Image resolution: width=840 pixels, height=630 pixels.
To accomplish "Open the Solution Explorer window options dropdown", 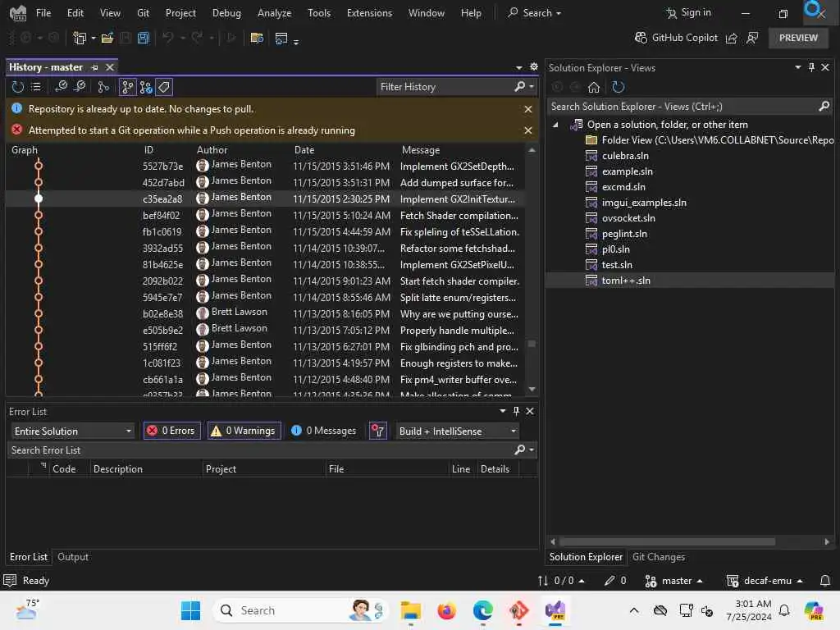I will pos(797,67).
